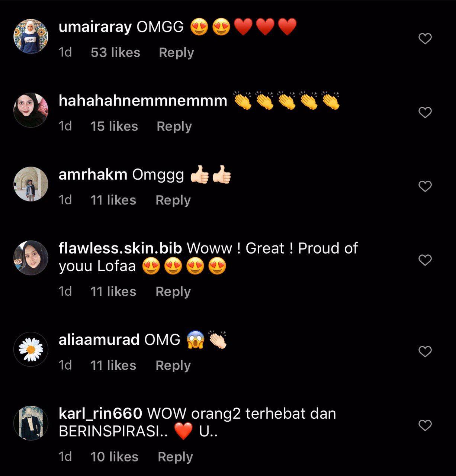Viewport: 456px width, 476px height.
Task: Reply to umairaray's comment
Action: (x=176, y=52)
